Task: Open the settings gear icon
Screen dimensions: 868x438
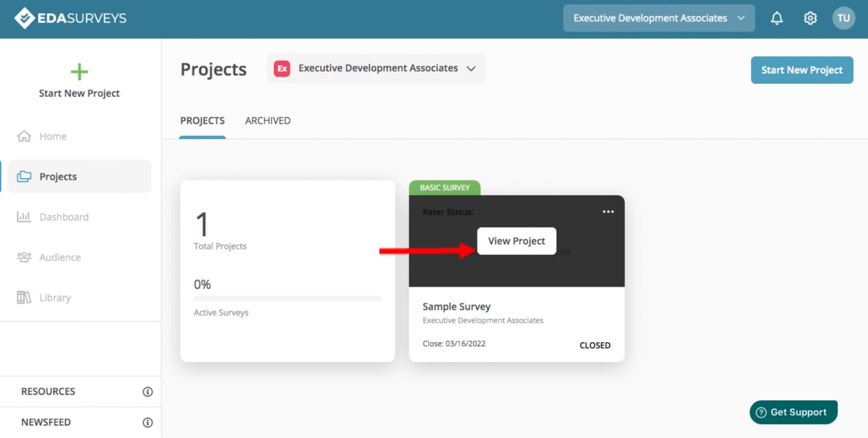Action: tap(810, 18)
